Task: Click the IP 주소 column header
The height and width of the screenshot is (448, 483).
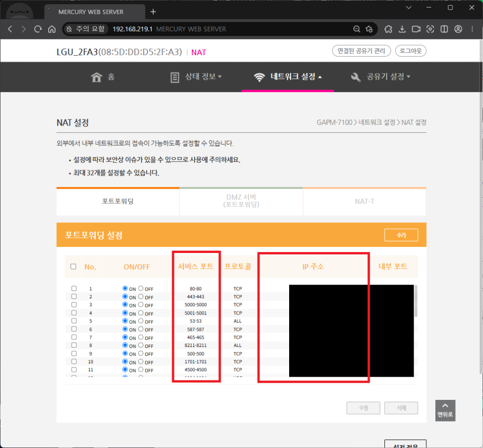Action: pyautogui.click(x=313, y=266)
